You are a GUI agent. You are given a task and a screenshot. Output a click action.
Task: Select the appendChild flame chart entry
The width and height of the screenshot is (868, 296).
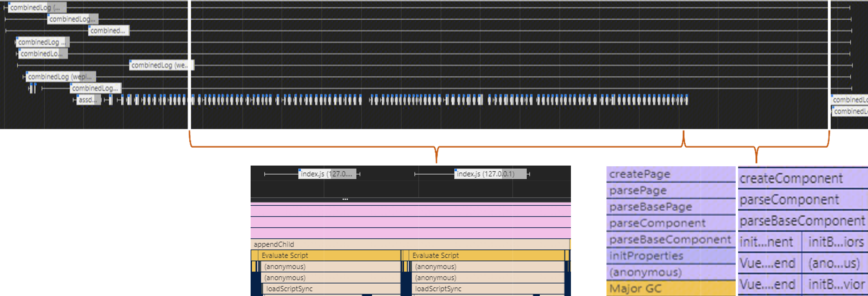pyautogui.click(x=410, y=244)
